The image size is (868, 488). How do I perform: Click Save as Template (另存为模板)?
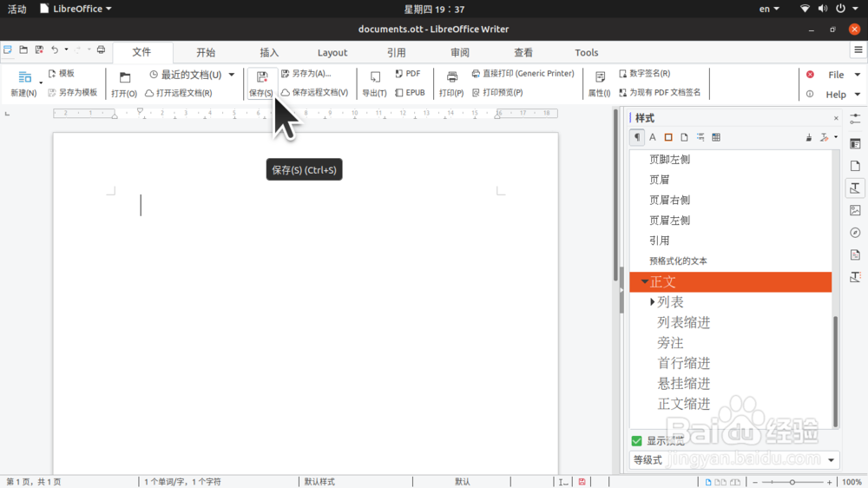[73, 93]
